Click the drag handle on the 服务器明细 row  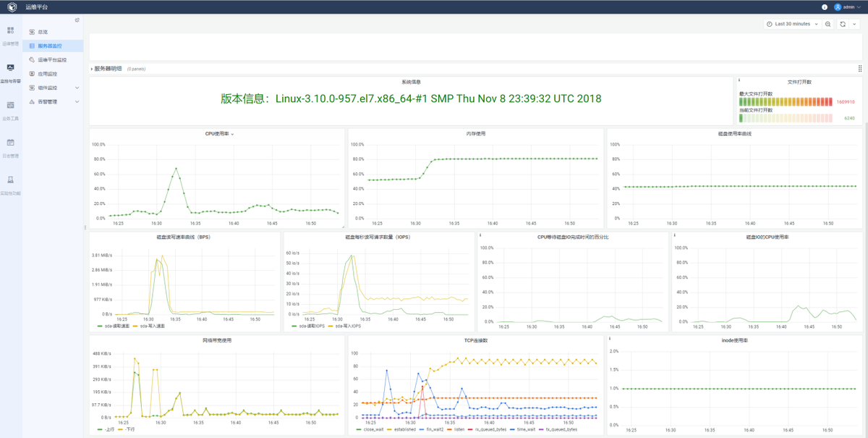pyautogui.click(x=859, y=69)
